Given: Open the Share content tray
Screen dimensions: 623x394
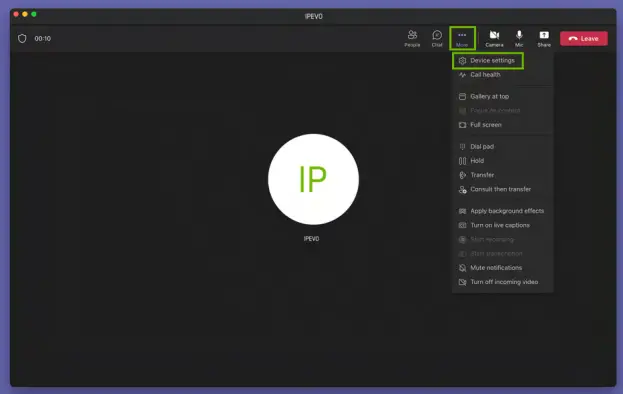Looking at the screenshot, I should coord(544,39).
